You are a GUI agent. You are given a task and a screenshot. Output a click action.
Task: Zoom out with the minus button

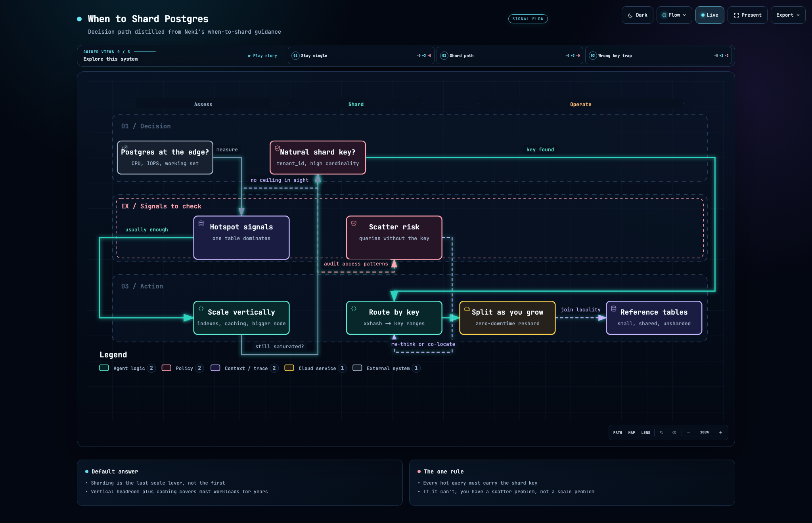688,433
